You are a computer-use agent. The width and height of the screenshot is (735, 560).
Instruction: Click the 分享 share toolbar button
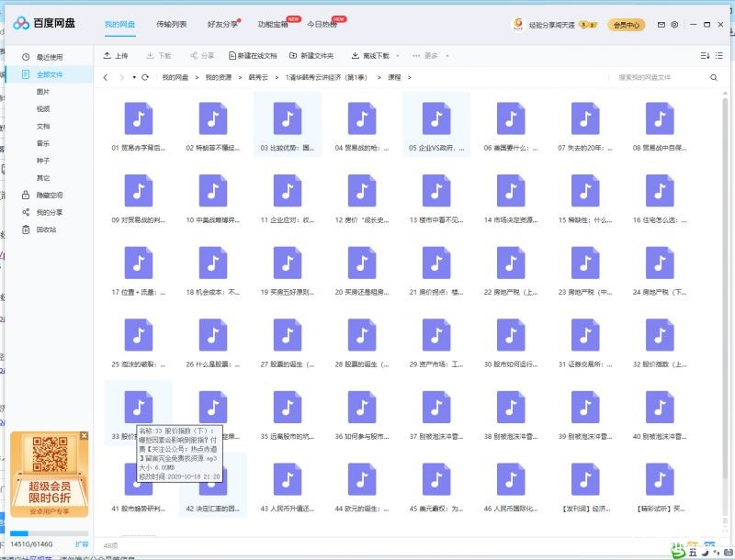click(x=202, y=56)
